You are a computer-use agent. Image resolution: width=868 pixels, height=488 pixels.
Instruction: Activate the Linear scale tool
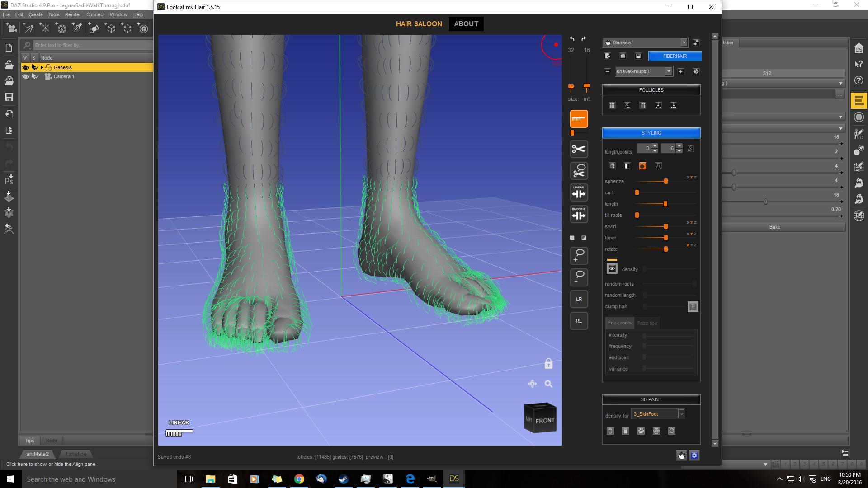[579, 192]
